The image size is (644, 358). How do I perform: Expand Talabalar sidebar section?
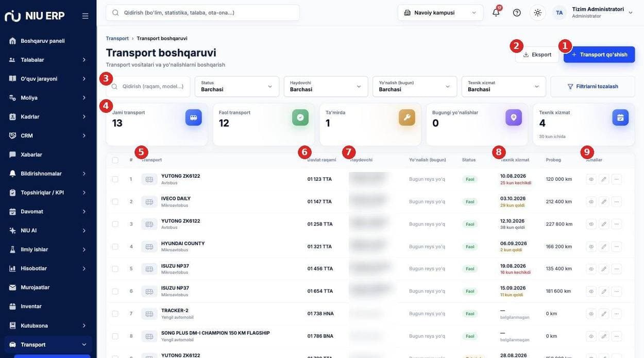click(48, 60)
